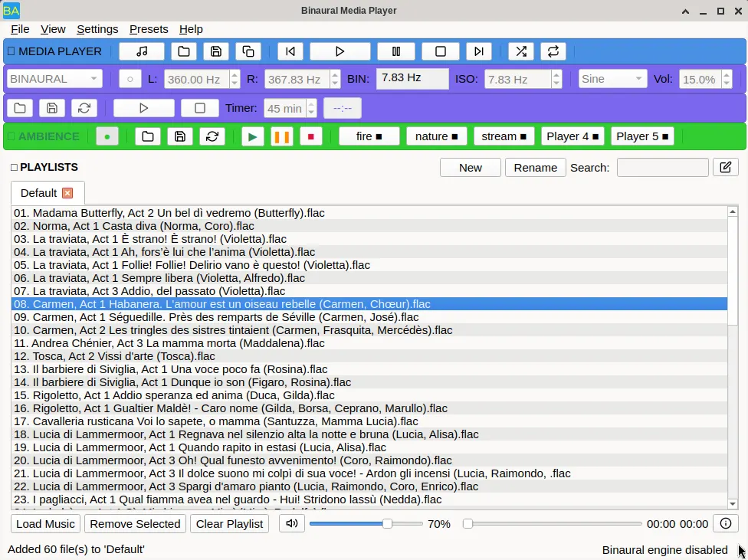Click the volume slider handle at 70%
This screenshot has width=748, height=560.
click(387, 524)
